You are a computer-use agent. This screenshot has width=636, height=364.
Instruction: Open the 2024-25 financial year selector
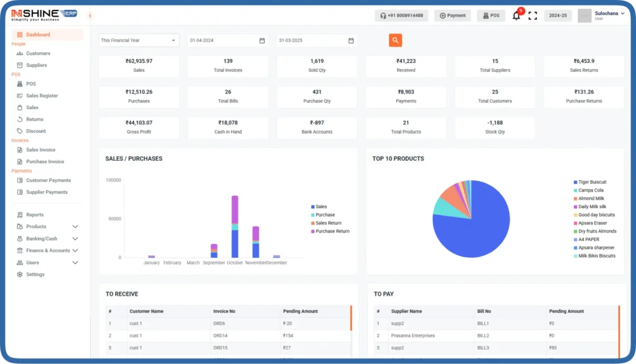pos(557,16)
